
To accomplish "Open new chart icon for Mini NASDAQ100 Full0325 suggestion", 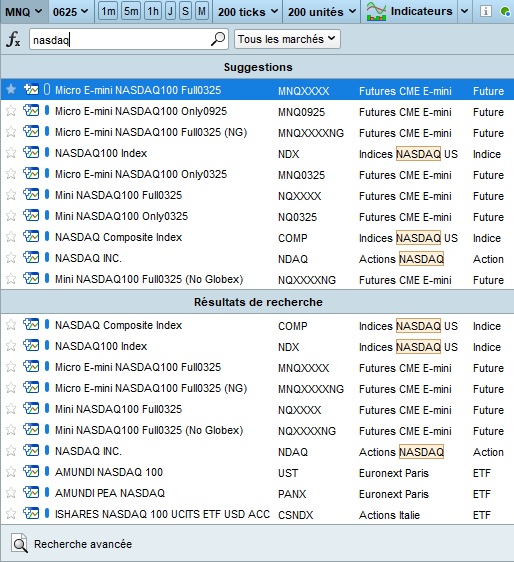I will (31, 194).
